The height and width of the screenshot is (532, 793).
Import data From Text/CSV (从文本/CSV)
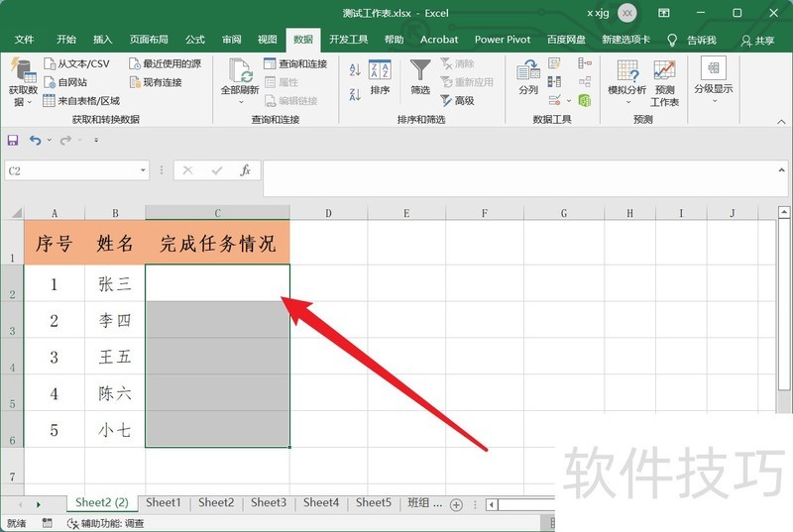[77, 63]
